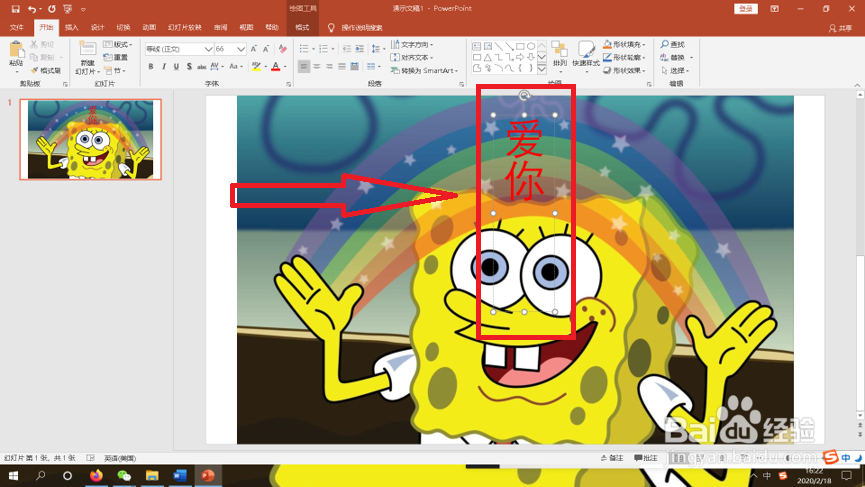Undo the last action in Quick Access toolbar
This screenshot has height=487, width=865.
[32, 9]
